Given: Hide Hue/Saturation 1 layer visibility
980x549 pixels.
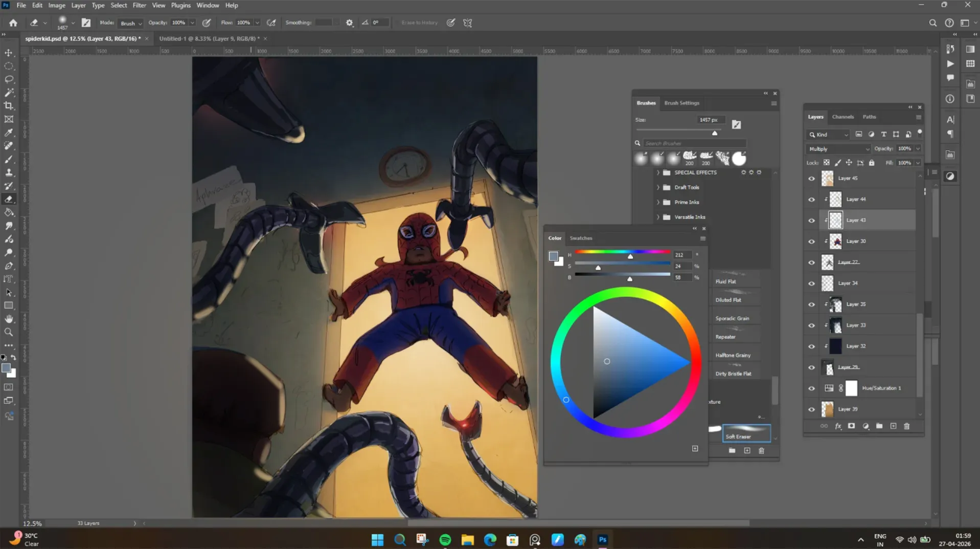Looking at the screenshot, I should (811, 388).
